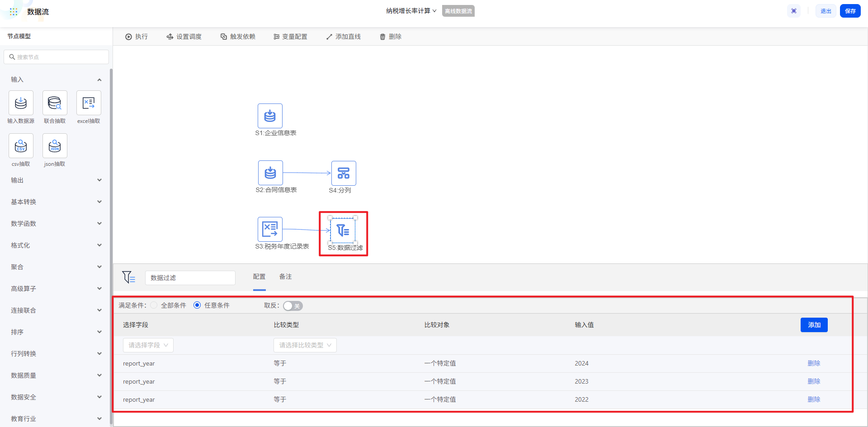The width and height of the screenshot is (868, 427).
Task: Click the json抽取 node icon
Action: click(x=55, y=146)
